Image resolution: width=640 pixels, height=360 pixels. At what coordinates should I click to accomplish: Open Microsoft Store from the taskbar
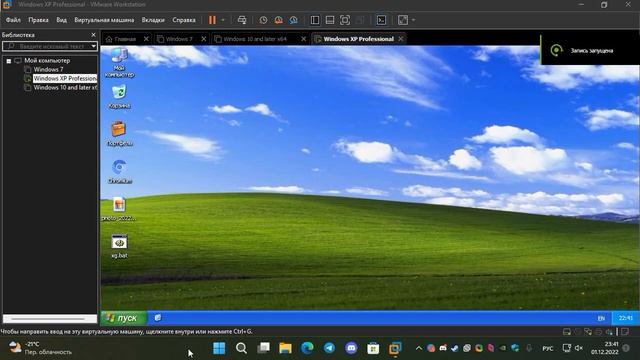point(373,348)
